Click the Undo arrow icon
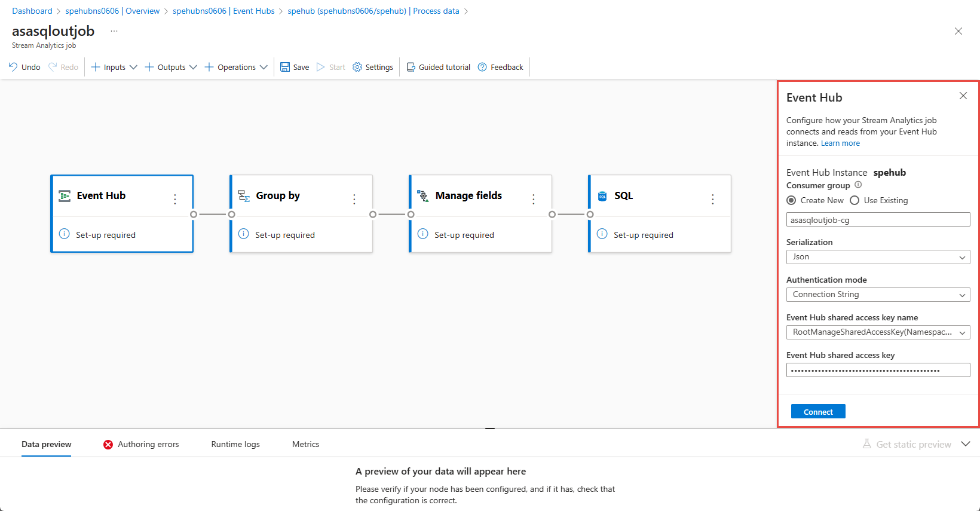The image size is (980, 511). pos(13,67)
